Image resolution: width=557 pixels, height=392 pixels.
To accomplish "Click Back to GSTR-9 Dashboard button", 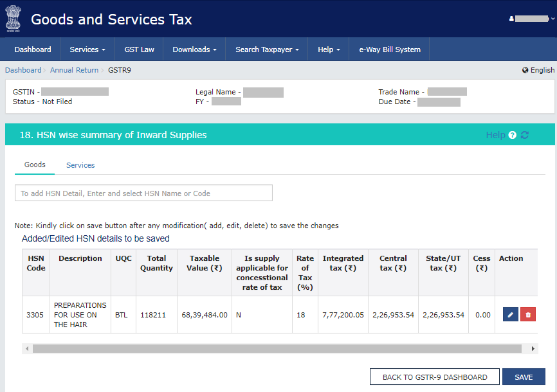I will 435,377.
